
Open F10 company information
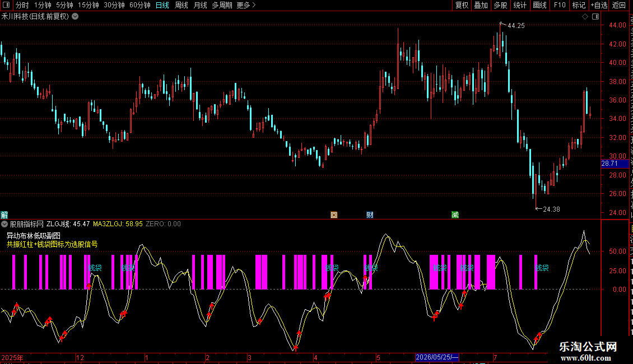[x=560, y=5]
